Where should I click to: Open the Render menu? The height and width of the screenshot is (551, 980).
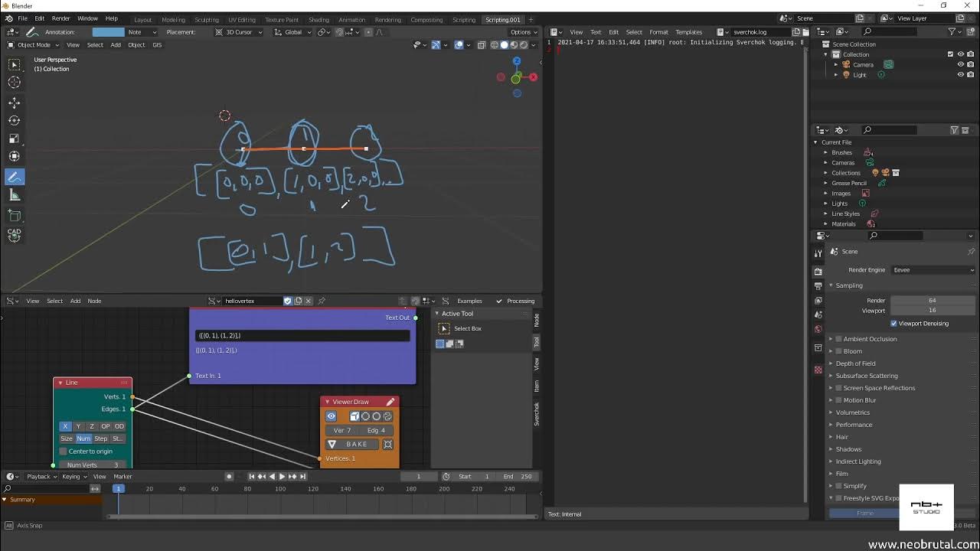click(x=60, y=18)
